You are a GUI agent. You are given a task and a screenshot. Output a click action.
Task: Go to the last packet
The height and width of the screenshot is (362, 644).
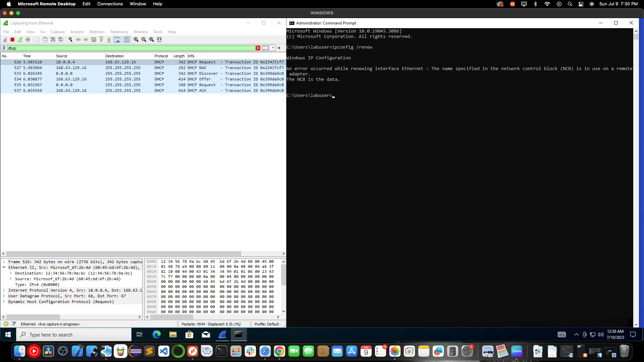(x=109, y=39)
